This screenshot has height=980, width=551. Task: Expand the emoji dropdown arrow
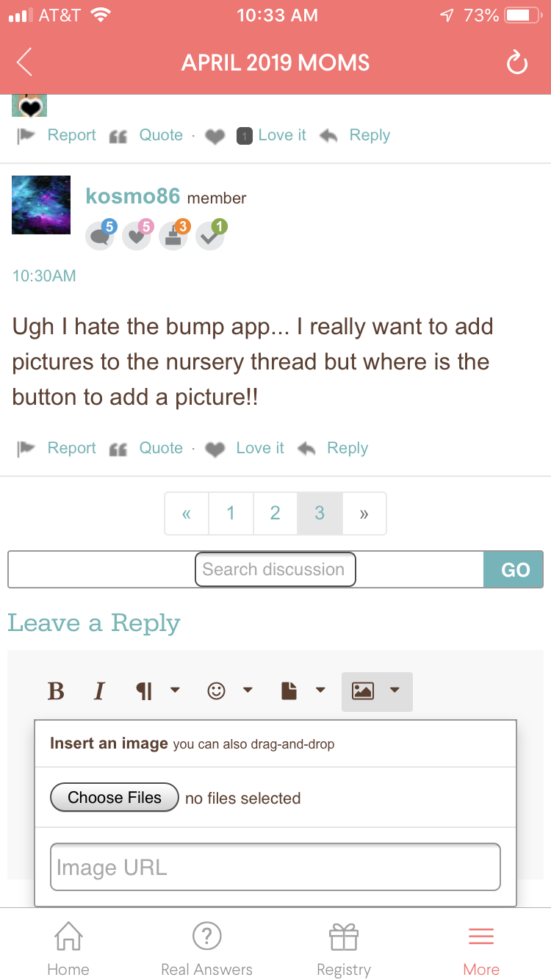point(248,690)
